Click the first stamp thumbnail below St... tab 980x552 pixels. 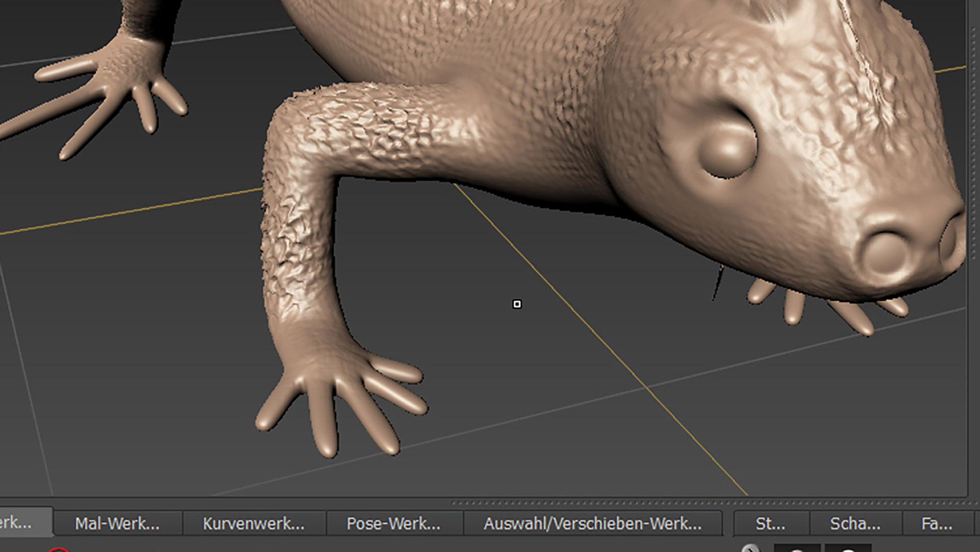[797, 549]
